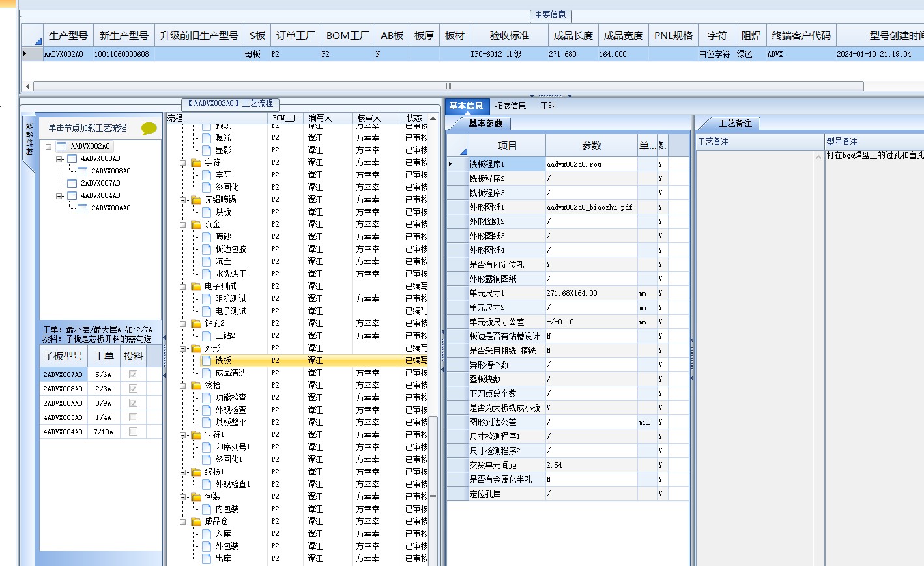Click the document icon of 成品清洗 step
Image resolution: width=924 pixels, height=566 pixels.
tap(207, 373)
